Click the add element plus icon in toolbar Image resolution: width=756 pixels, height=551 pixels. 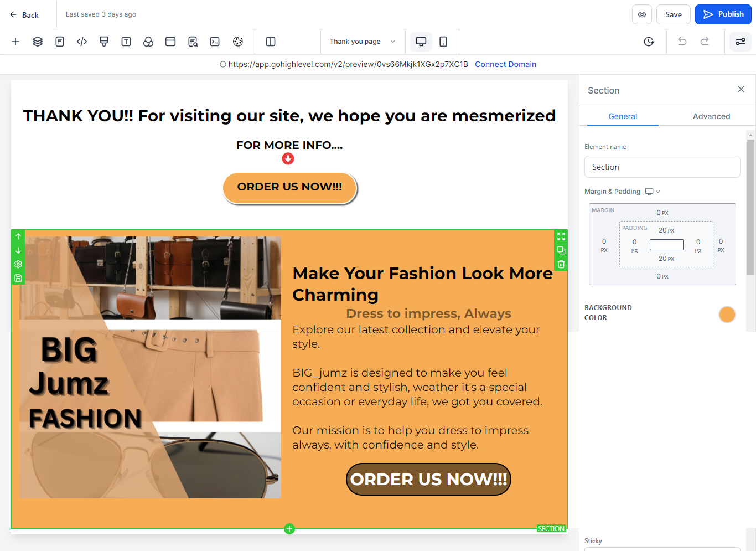click(x=15, y=42)
